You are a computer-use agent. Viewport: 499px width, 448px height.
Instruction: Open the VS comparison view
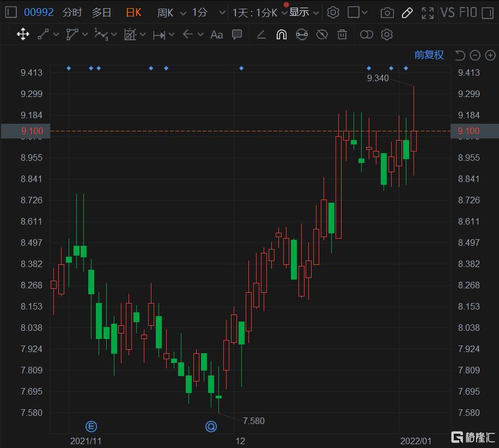pos(447,13)
